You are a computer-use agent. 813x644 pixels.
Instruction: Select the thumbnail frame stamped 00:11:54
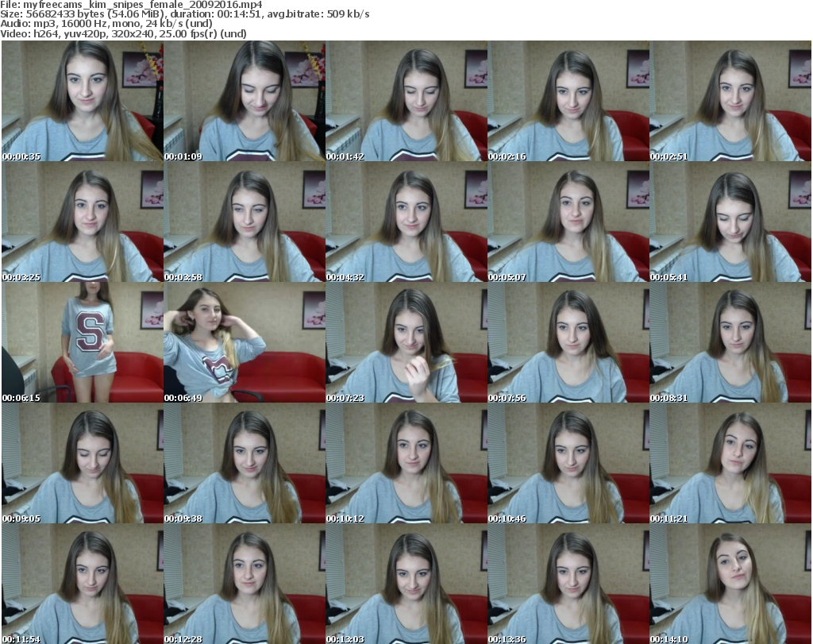point(83,584)
